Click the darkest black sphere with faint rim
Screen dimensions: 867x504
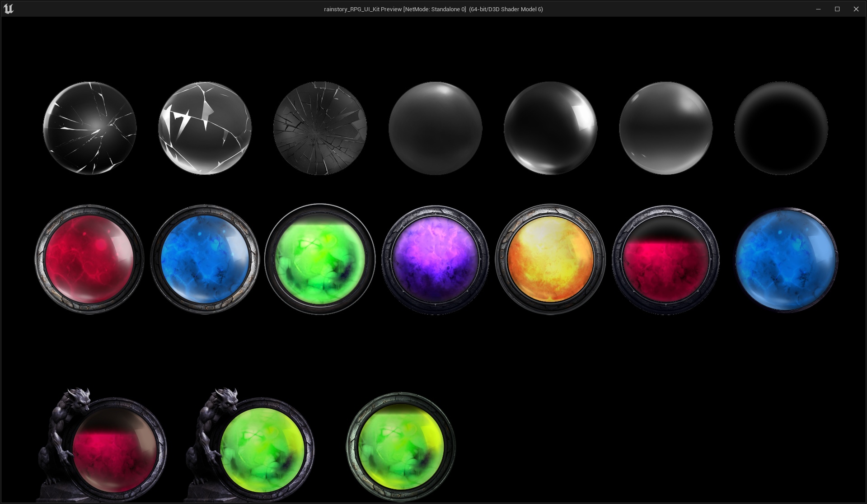pos(781,128)
